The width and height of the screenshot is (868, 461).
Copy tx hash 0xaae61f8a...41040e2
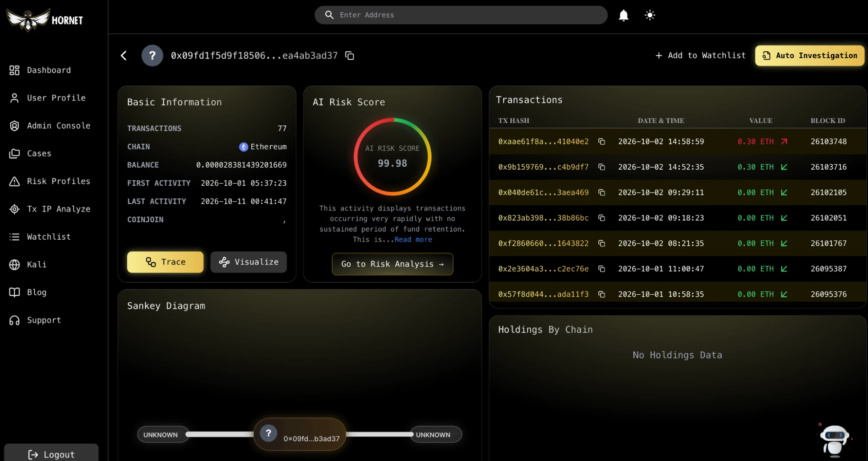click(x=602, y=142)
